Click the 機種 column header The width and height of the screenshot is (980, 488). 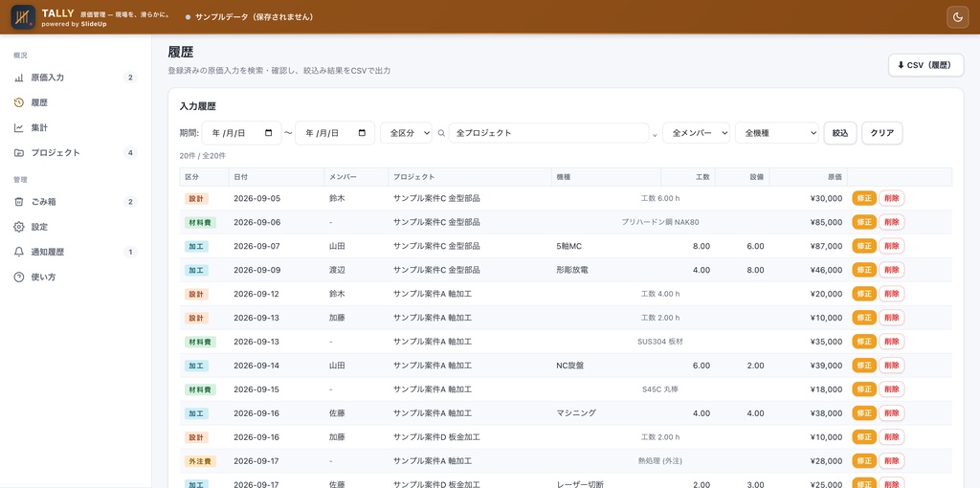click(x=606, y=177)
